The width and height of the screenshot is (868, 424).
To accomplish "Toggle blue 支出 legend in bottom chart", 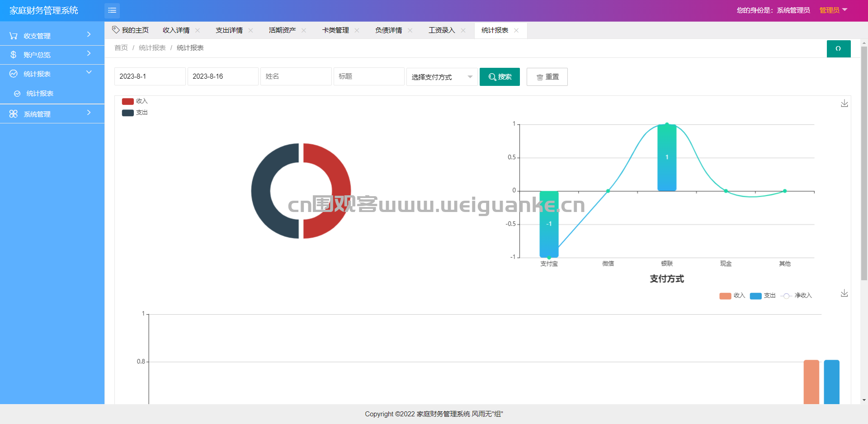I will (763, 296).
